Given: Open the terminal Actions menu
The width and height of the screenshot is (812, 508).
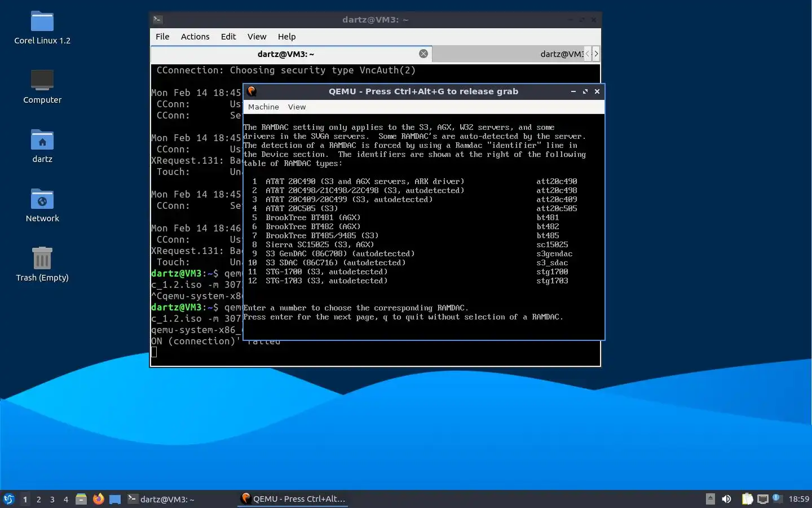Looking at the screenshot, I should 195,37.
